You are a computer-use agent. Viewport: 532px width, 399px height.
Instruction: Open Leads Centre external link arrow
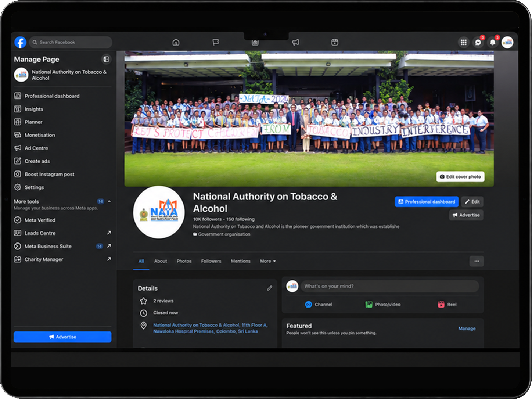point(109,233)
